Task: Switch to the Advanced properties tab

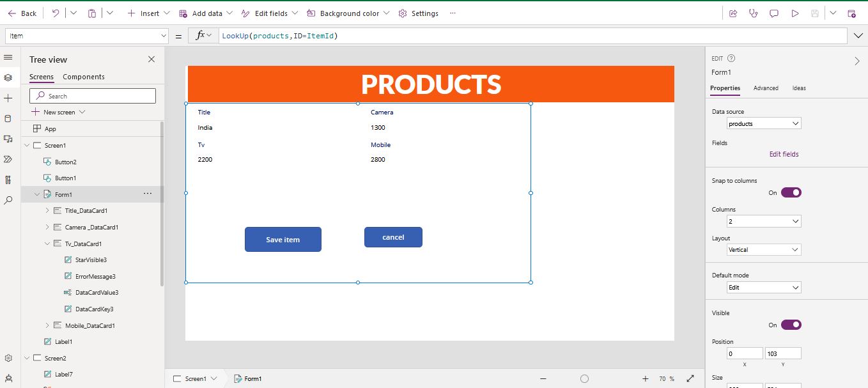Action: 766,88
